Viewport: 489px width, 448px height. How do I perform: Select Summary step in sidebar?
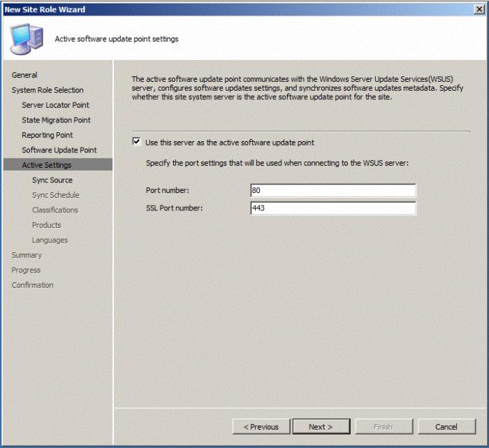(27, 255)
